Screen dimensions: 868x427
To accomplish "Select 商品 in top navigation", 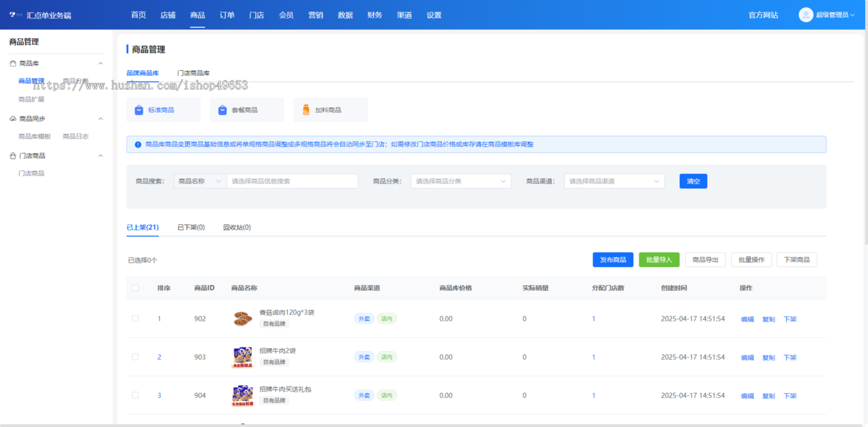I will 197,15.
